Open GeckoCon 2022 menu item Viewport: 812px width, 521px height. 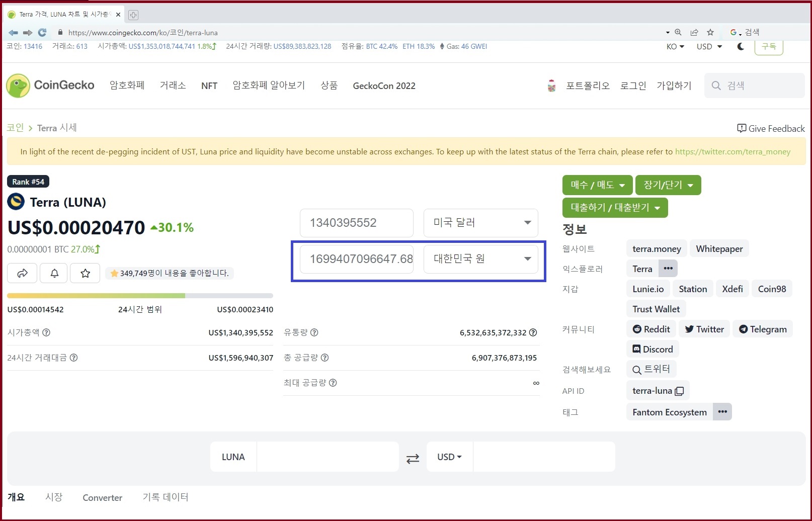click(x=384, y=86)
